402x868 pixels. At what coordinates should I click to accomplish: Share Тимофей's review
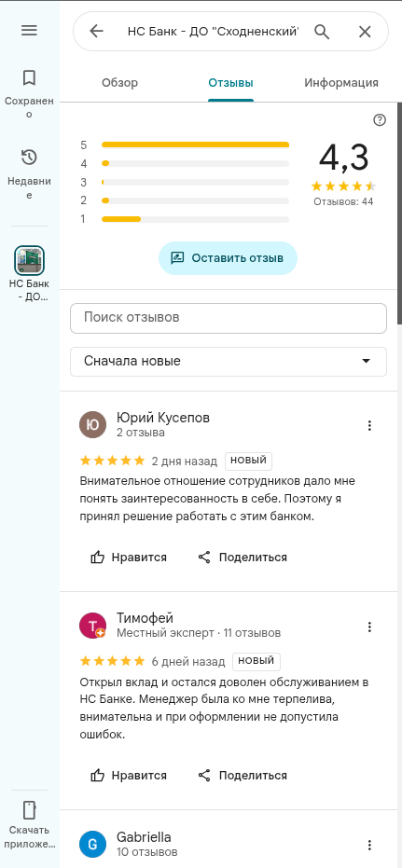pyautogui.click(x=243, y=776)
